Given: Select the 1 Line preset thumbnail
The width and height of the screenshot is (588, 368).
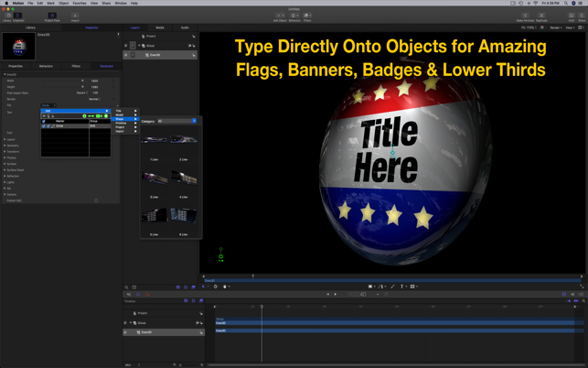Looking at the screenshot, I should (x=155, y=141).
